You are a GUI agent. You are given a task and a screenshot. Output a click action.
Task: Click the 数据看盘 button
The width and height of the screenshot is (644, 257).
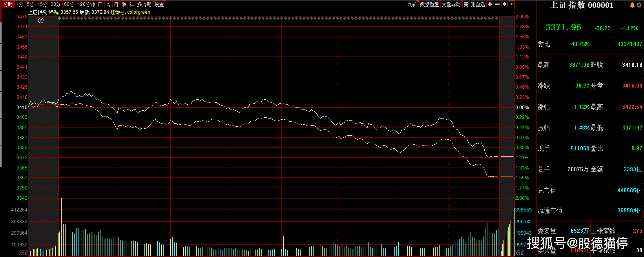tap(429, 4)
